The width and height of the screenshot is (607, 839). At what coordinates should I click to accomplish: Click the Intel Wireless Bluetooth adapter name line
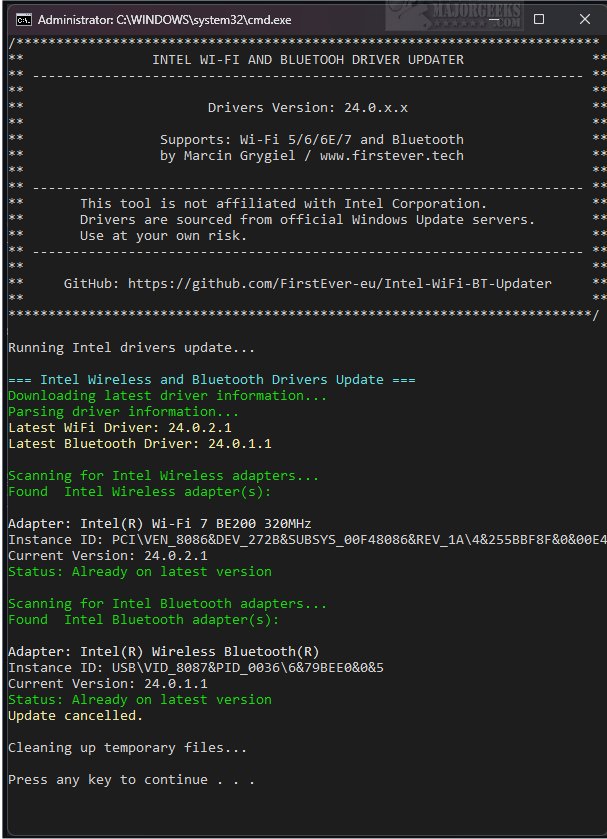163,652
